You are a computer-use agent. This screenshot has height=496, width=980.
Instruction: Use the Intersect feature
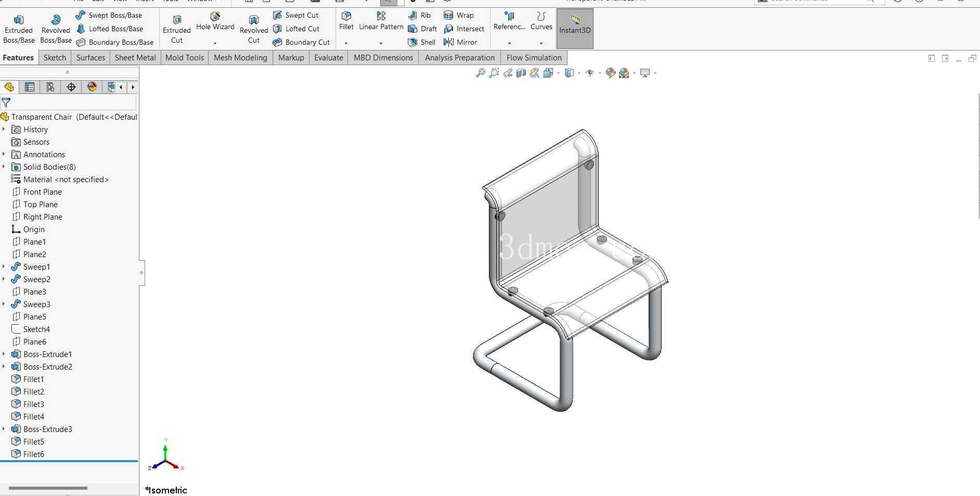pos(463,29)
